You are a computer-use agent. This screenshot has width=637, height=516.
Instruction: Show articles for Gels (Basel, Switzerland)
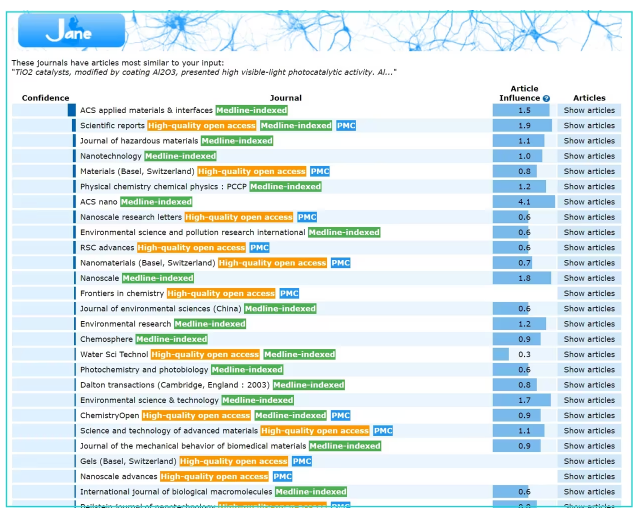pos(589,461)
